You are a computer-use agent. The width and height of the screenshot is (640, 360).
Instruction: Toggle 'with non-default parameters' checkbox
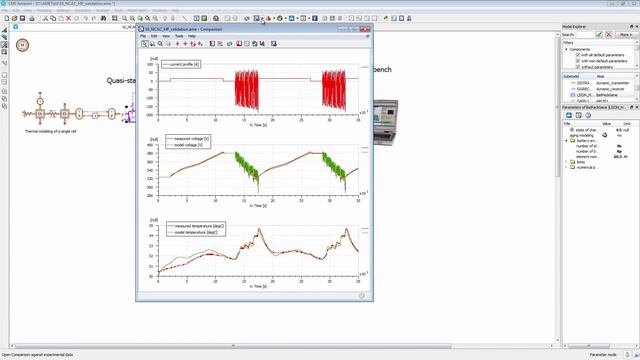tap(578, 61)
